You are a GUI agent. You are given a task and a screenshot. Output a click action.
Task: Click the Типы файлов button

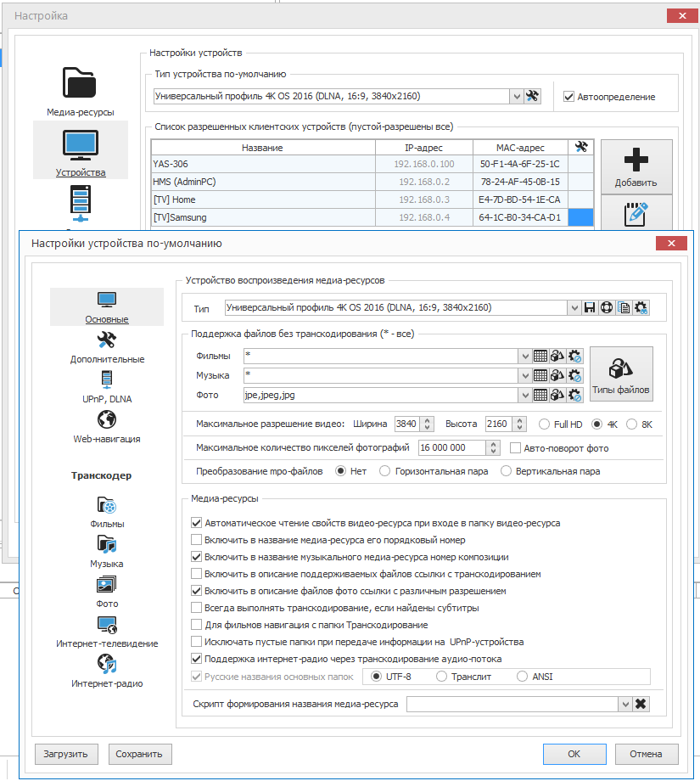point(621,374)
